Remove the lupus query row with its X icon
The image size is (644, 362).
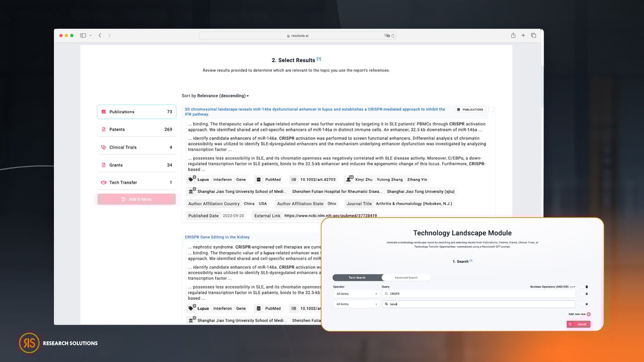(587, 304)
